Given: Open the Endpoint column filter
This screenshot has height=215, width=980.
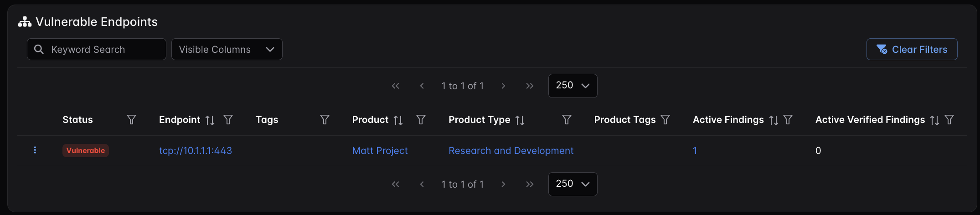Looking at the screenshot, I should 228,120.
